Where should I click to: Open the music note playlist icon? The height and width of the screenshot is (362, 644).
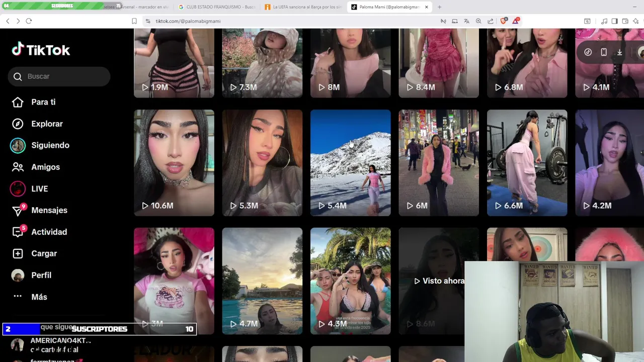click(x=604, y=21)
